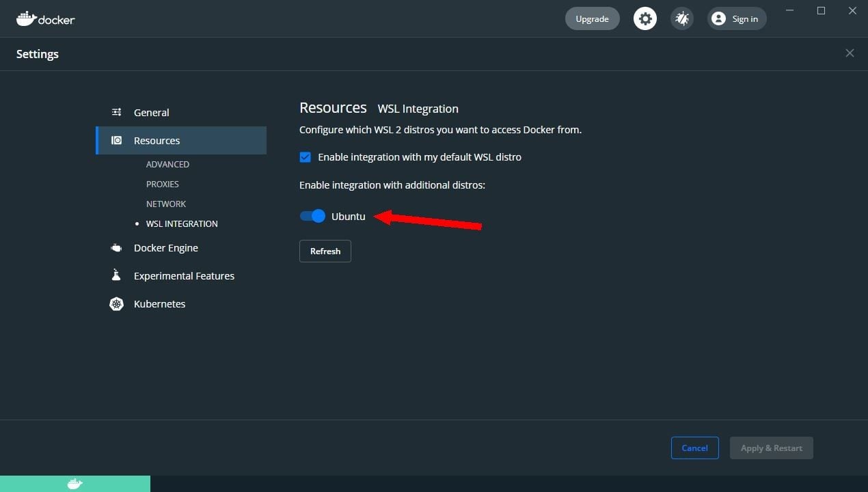Click the Sign in button
The image size is (868, 492).
pyautogui.click(x=737, y=18)
